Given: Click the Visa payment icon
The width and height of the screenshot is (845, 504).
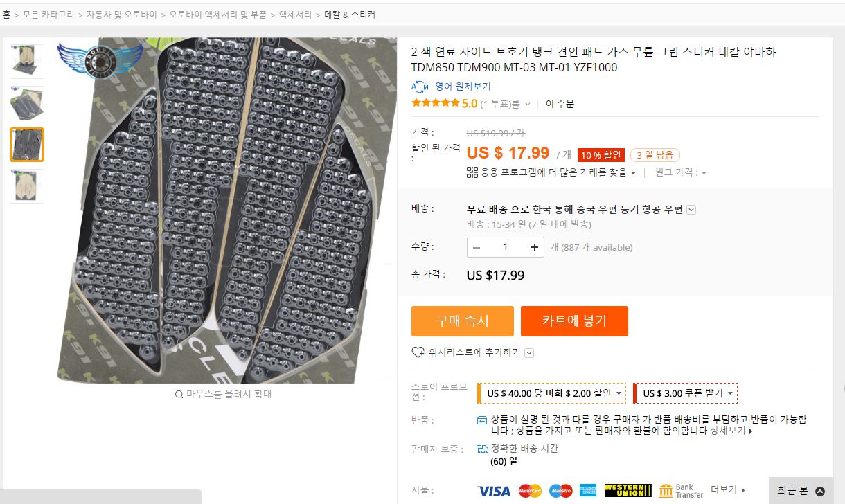Looking at the screenshot, I should [494, 491].
